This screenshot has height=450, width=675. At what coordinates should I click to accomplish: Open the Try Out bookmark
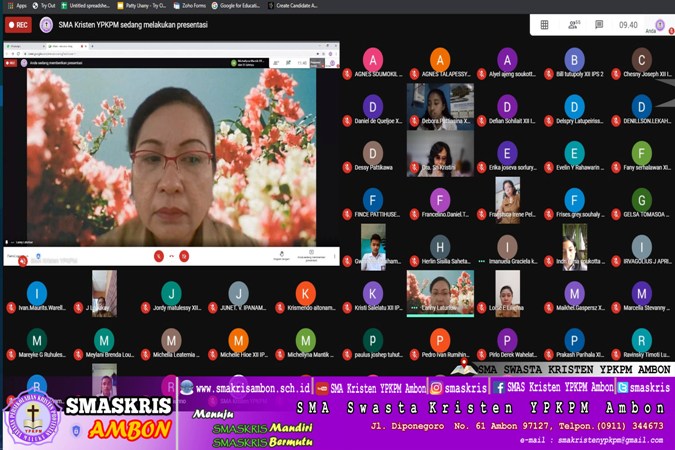[44, 6]
